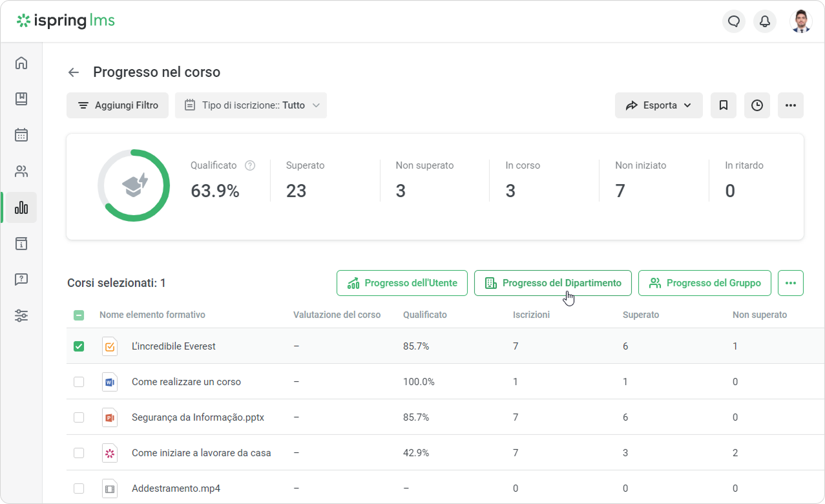This screenshot has height=504, width=825.
Task: Expand the Esporta dropdown
Action: (x=658, y=105)
